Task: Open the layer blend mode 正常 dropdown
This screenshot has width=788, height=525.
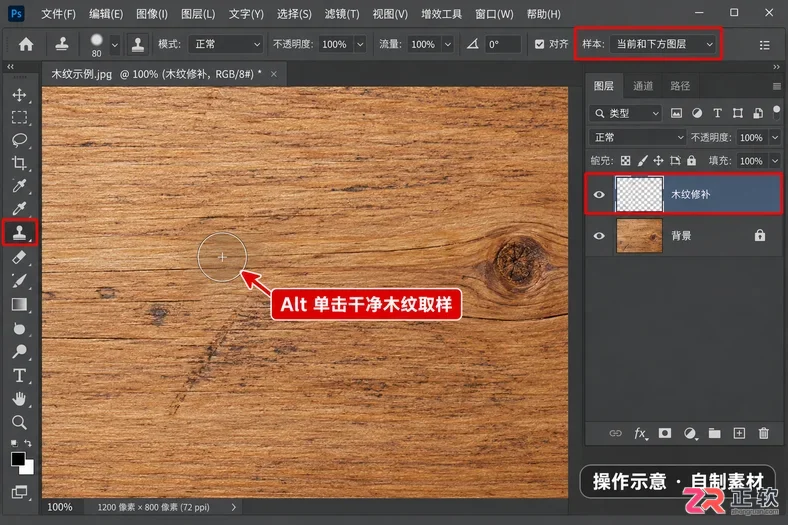Action: click(x=637, y=137)
